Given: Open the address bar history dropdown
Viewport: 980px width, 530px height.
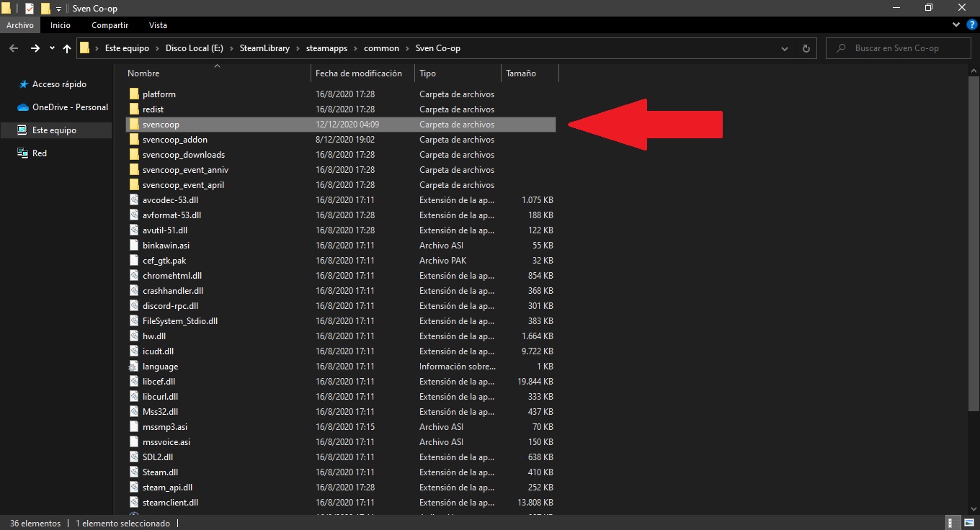Looking at the screenshot, I should click(785, 48).
